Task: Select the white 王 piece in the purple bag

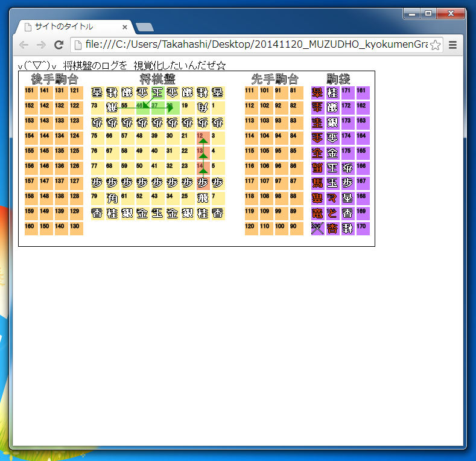Action: (332, 168)
